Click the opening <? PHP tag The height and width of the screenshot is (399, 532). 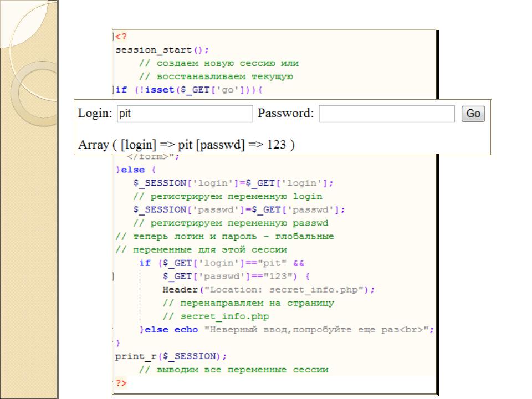[121, 37]
